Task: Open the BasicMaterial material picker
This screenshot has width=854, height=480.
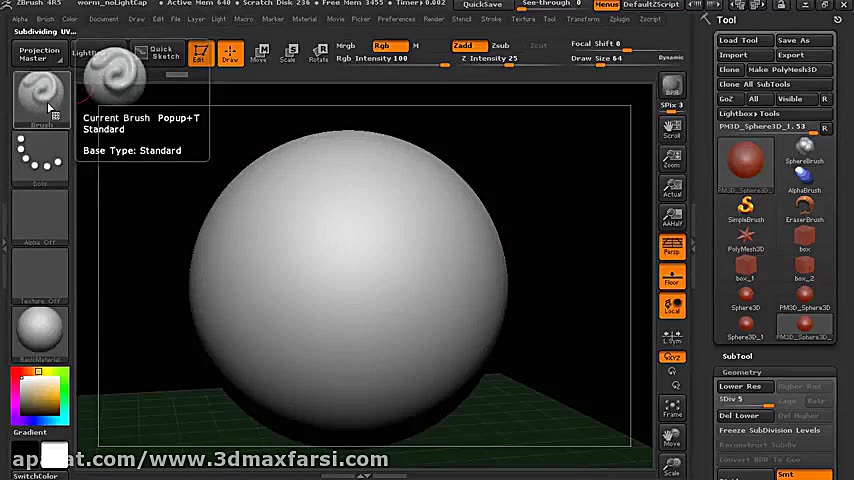Action: 40,334
